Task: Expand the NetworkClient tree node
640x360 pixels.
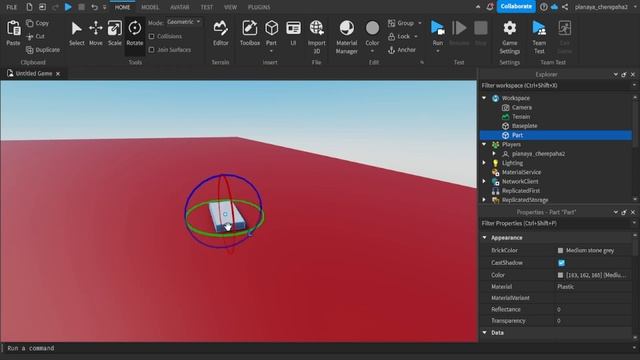Action: 484,181
